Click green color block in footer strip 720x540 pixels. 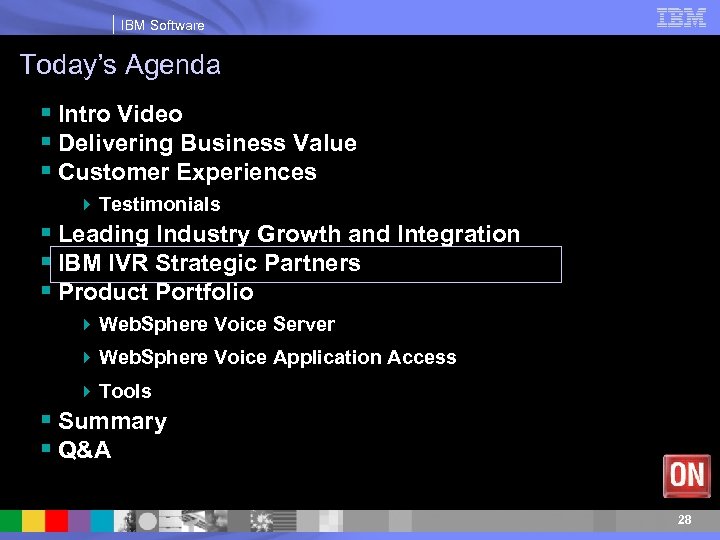pos(11,521)
